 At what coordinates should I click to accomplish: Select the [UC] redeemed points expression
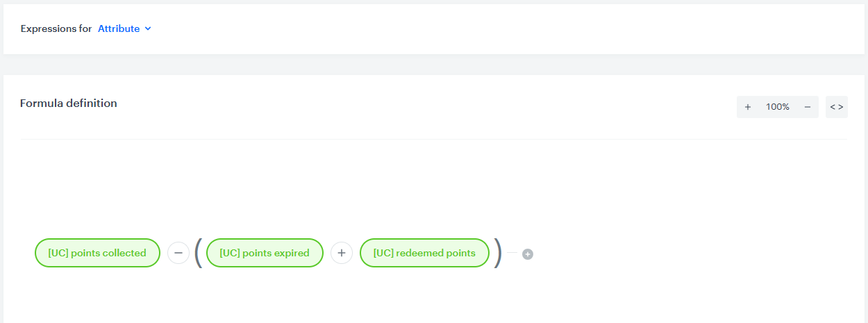click(x=424, y=253)
